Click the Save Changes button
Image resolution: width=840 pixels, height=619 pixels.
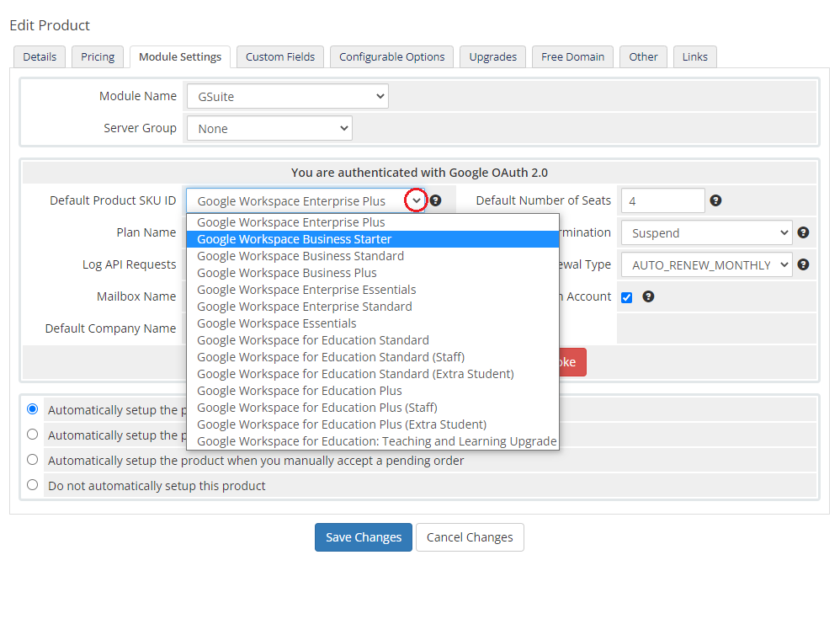364,537
